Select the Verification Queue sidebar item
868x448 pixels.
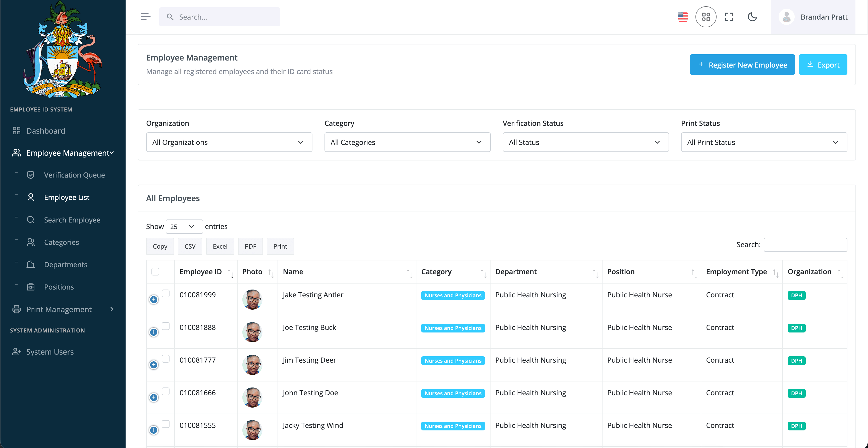click(74, 175)
